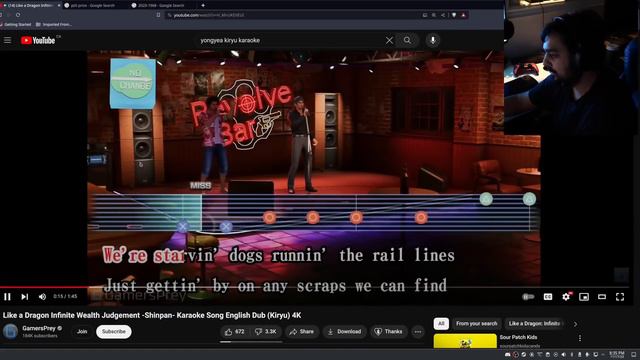Start voice search with microphone icon
Viewport: 640px width, 360px height.
[x=433, y=40]
